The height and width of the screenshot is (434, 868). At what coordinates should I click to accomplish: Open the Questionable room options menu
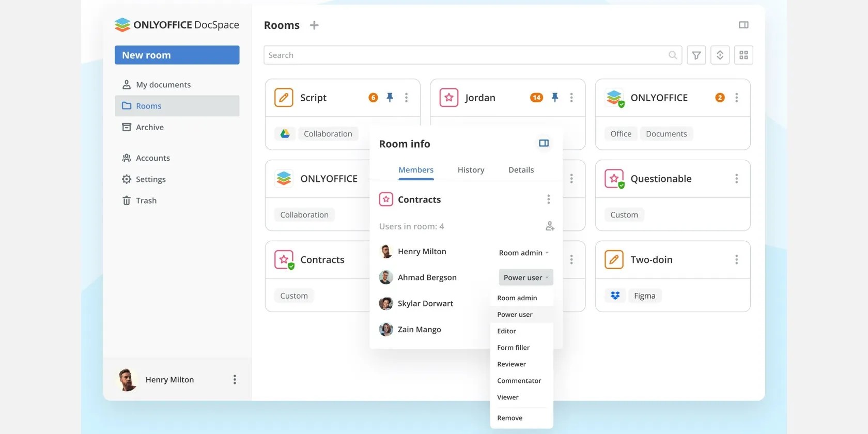tap(737, 179)
